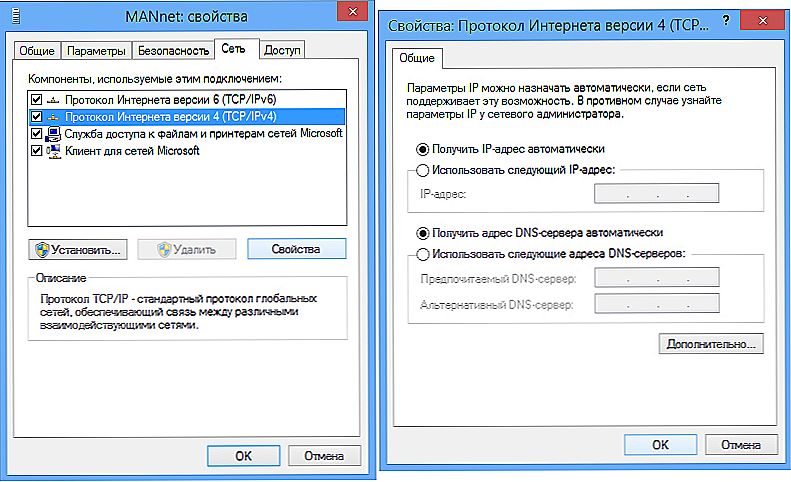Switch to the Безопасность tab
The width and height of the screenshot is (791, 482).
point(173,50)
